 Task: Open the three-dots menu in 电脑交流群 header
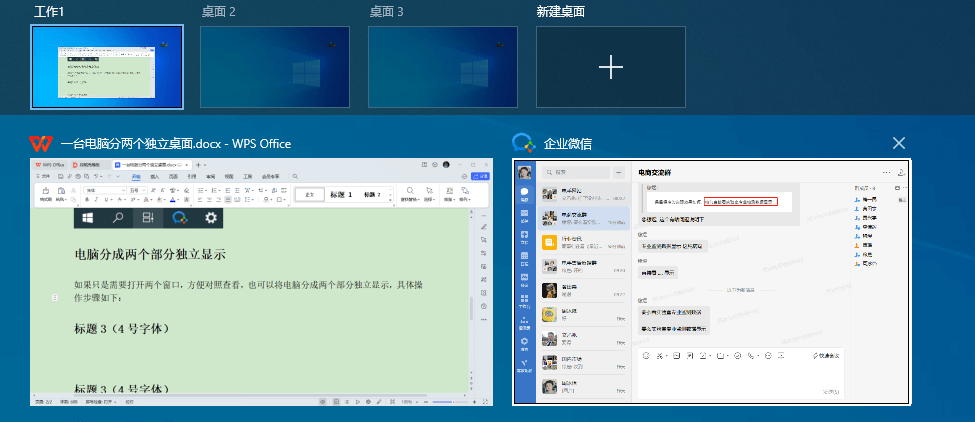click(x=887, y=172)
